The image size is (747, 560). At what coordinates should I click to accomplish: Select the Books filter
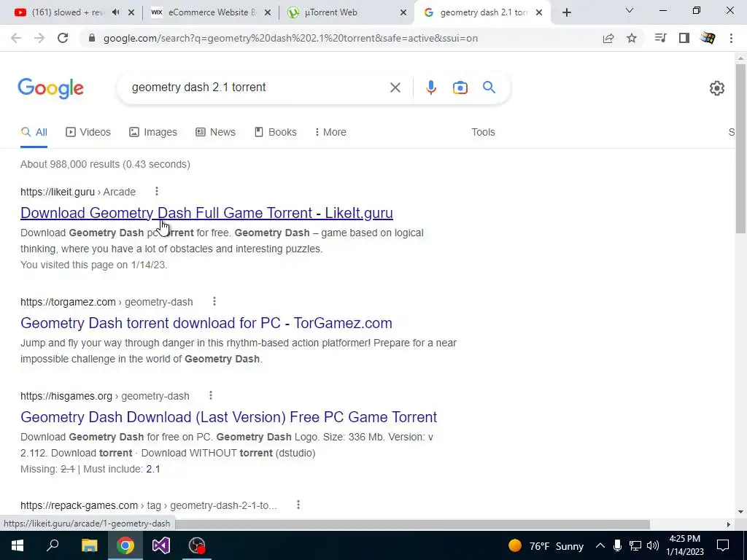(275, 132)
